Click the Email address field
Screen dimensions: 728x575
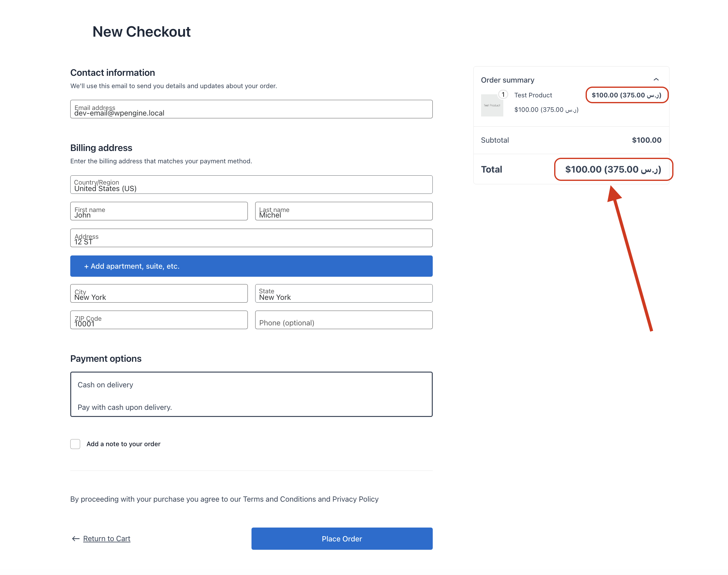(x=251, y=109)
